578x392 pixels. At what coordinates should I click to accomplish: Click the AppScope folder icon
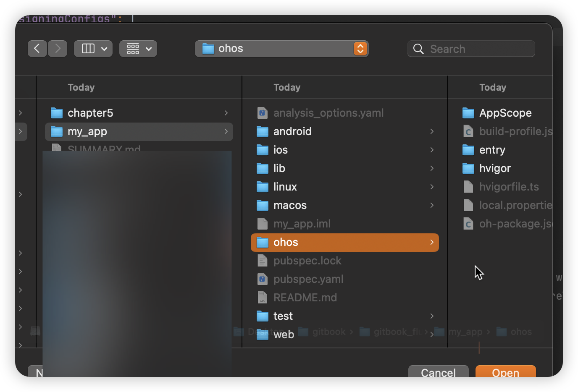[x=468, y=113]
